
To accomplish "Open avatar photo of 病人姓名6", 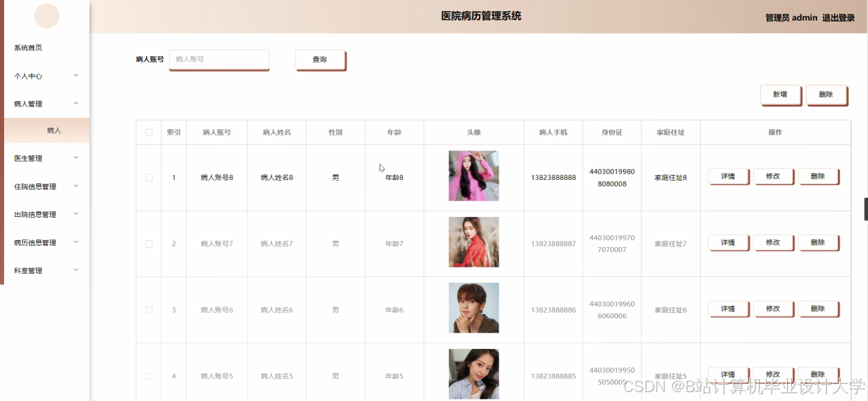I will (473, 308).
